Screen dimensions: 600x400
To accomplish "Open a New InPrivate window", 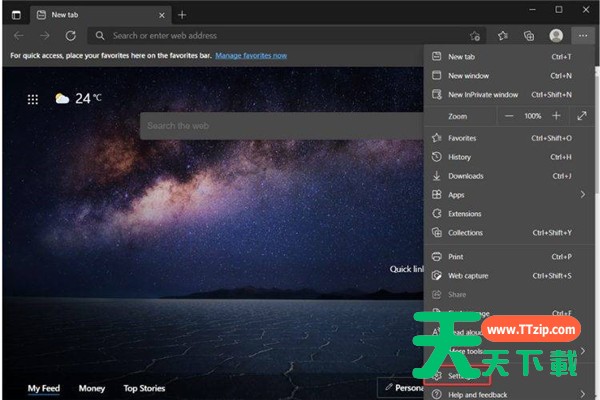I will coord(510,95).
